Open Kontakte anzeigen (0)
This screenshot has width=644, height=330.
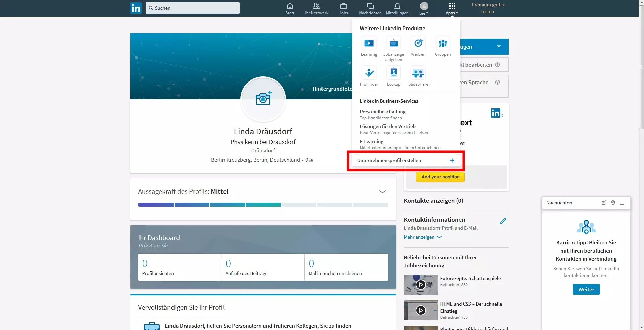(x=434, y=201)
